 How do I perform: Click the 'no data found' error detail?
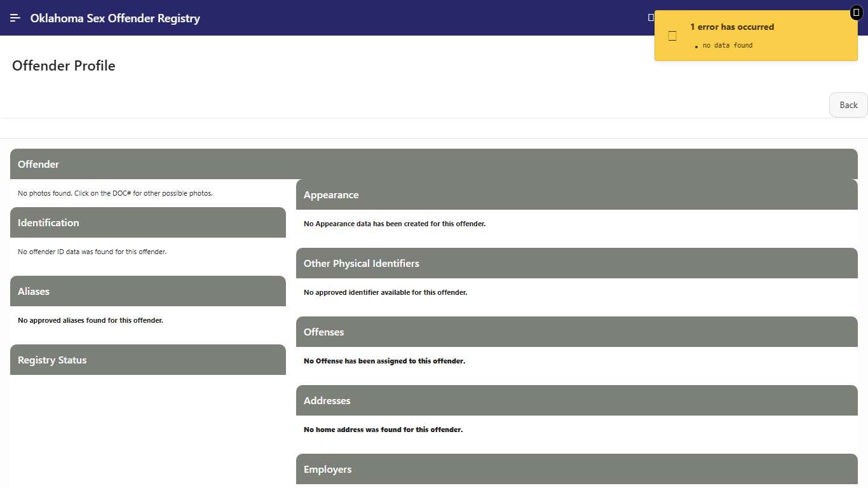point(728,45)
